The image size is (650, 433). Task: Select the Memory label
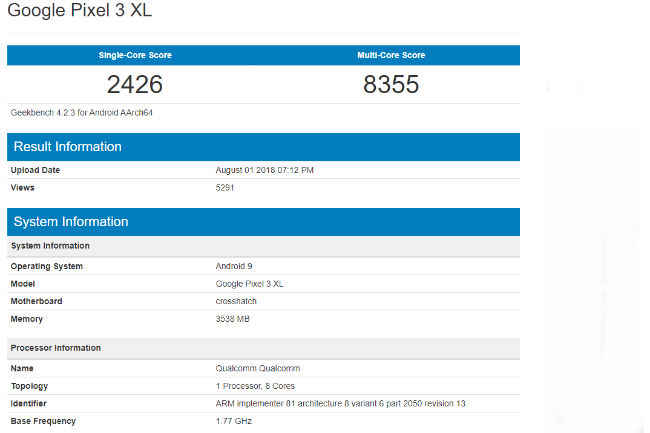27,319
